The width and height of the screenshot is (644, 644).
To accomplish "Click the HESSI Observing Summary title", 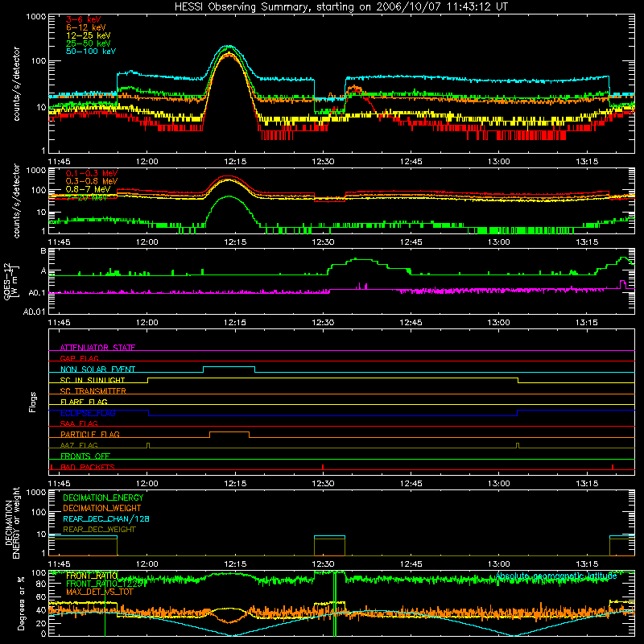I will [x=341, y=7].
